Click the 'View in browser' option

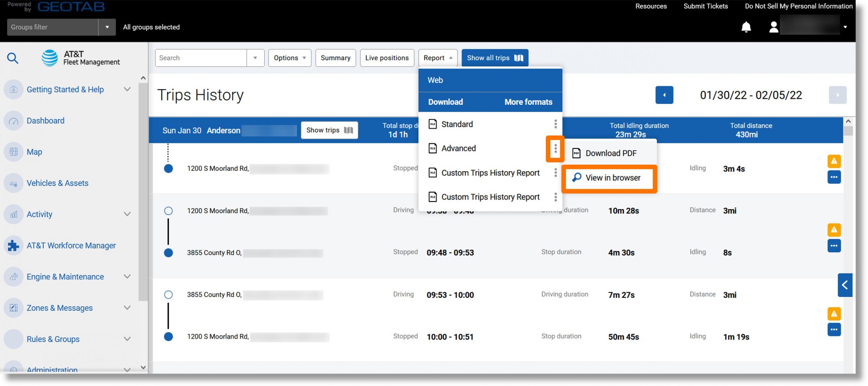click(613, 178)
